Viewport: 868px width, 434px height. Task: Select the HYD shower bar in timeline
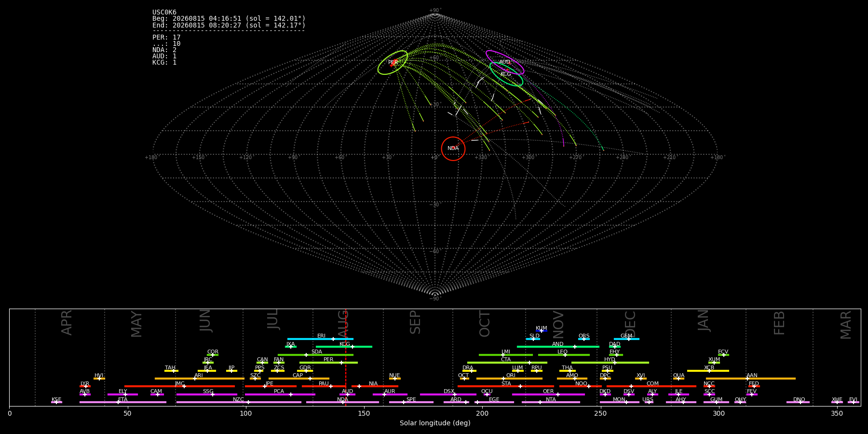610,363
